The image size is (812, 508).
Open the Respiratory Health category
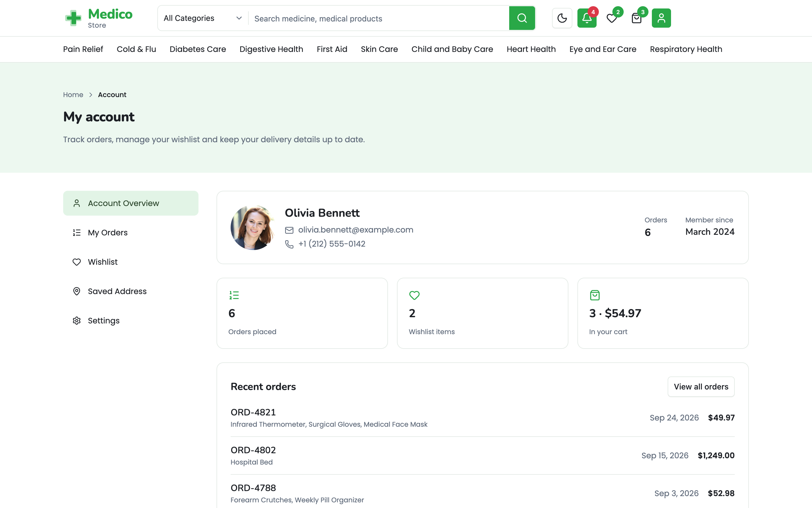[x=686, y=49]
